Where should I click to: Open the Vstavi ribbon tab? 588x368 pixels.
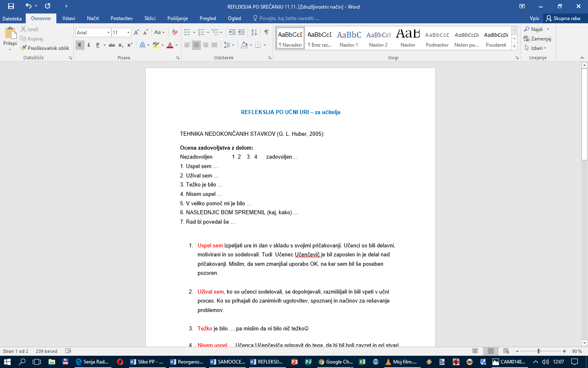pyautogui.click(x=69, y=18)
